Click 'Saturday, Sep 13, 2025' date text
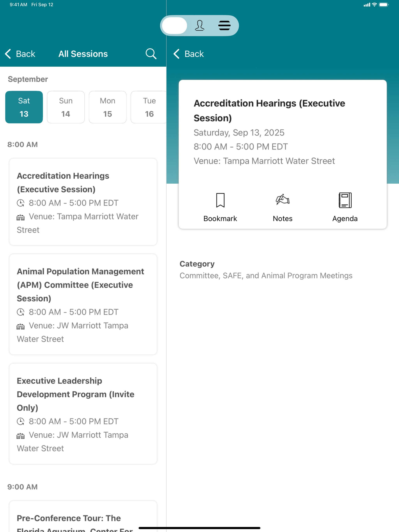Viewport: 399px width, 532px height. click(239, 133)
